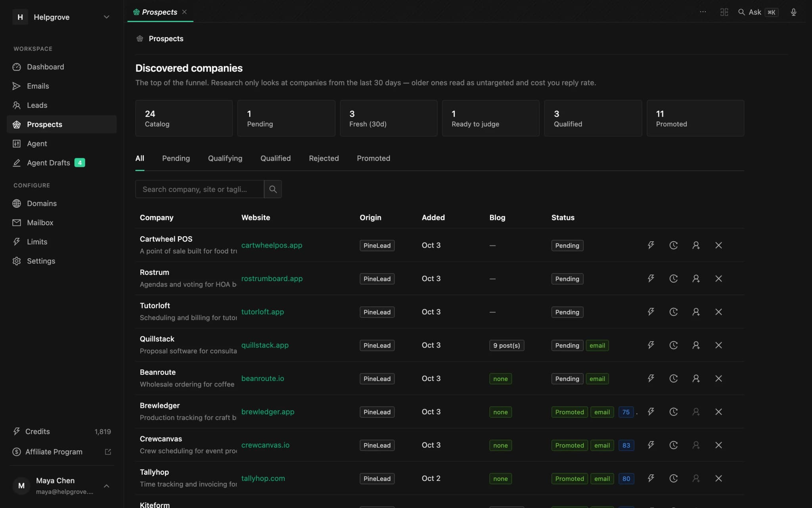Open the cartwheelpos.app website link
Image resolution: width=812 pixels, height=508 pixels.
(x=272, y=245)
